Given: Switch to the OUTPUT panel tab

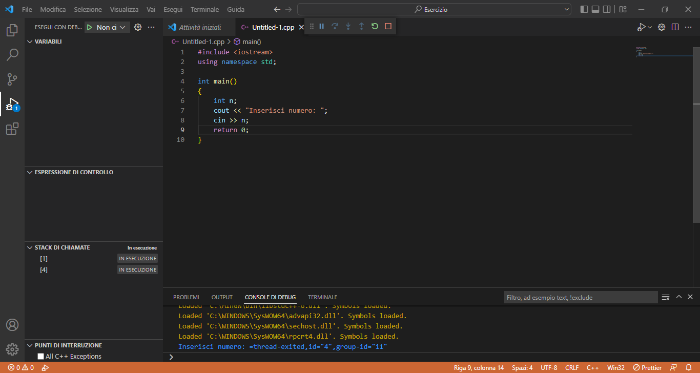Looking at the screenshot, I should [x=222, y=297].
